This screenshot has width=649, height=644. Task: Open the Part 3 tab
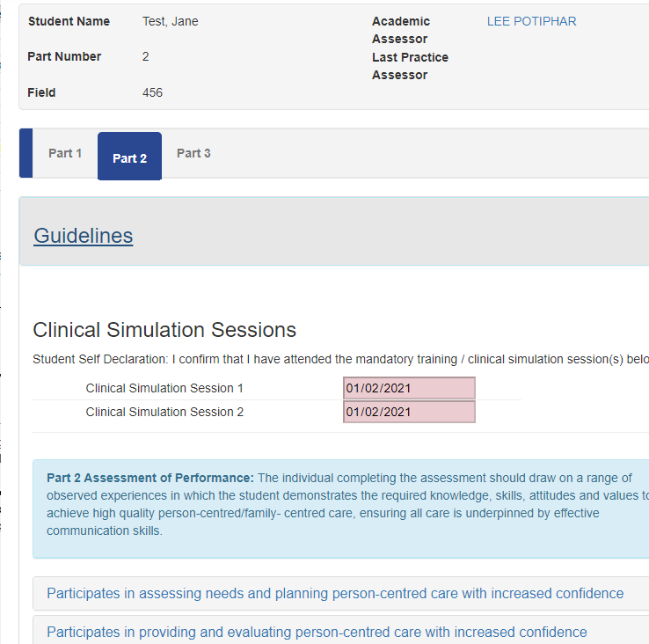point(193,153)
